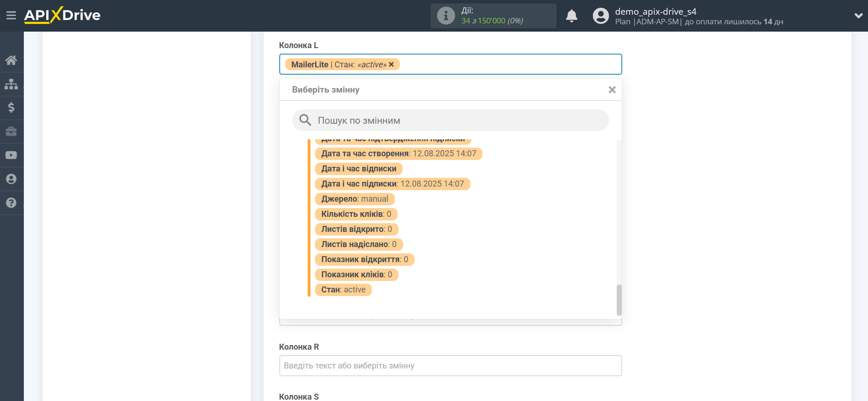Select variable Показник кліків
The image size is (868, 401).
357,275
